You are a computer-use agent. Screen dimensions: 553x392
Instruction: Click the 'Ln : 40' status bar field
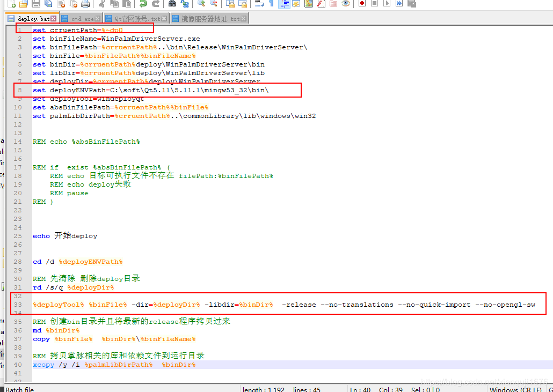(360, 389)
